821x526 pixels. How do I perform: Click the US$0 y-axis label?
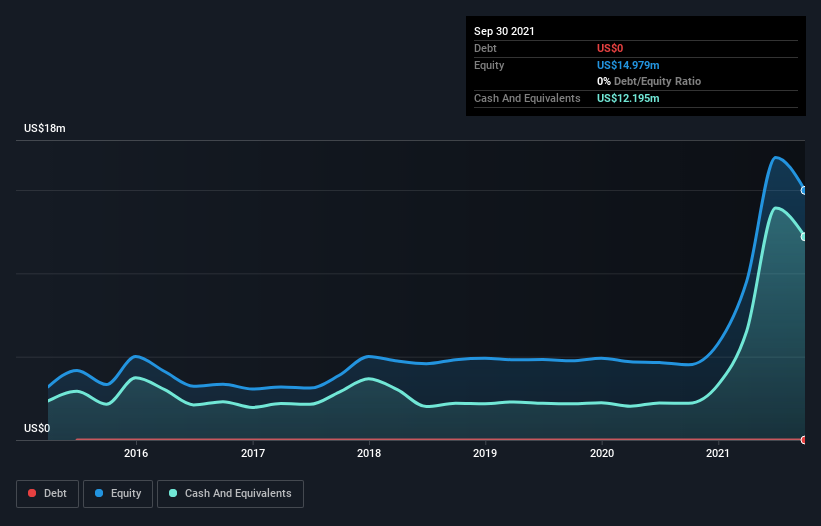tap(37, 428)
